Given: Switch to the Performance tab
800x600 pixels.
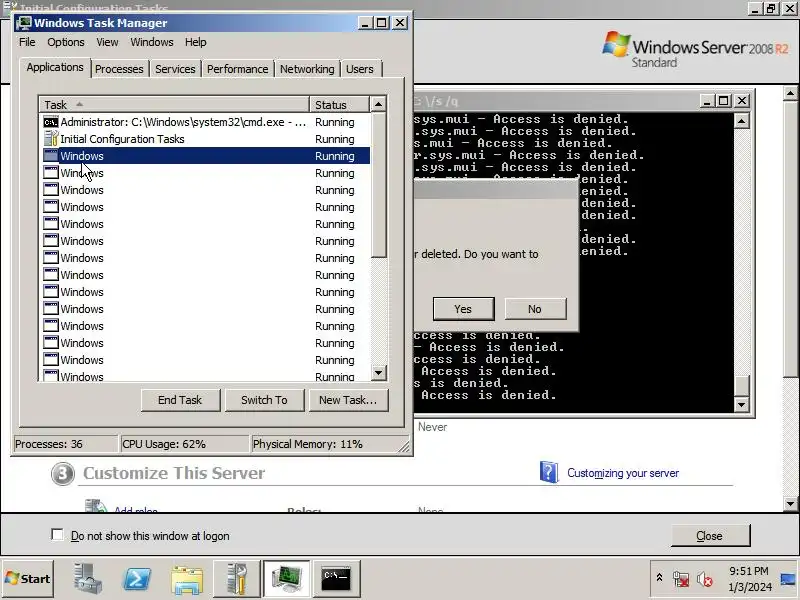Looking at the screenshot, I should tap(237, 69).
